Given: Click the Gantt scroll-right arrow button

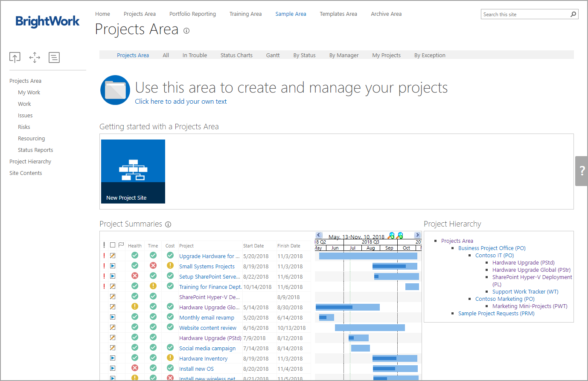Looking at the screenshot, I should [x=418, y=235].
